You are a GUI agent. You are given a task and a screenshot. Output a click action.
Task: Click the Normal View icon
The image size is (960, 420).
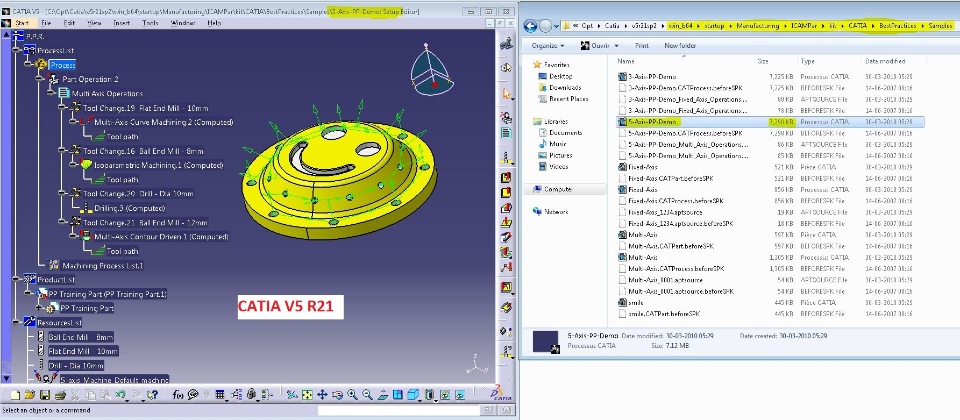(x=382, y=395)
